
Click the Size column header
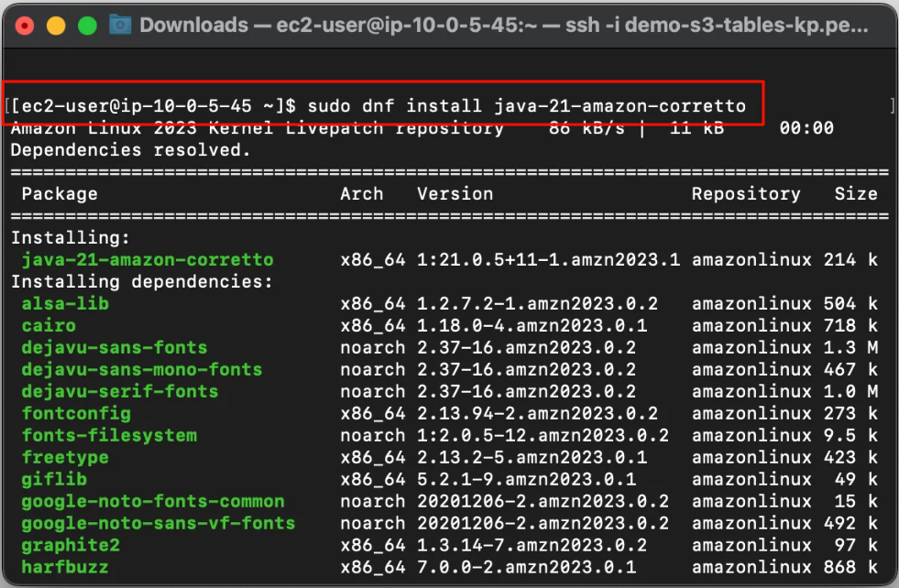(856, 193)
